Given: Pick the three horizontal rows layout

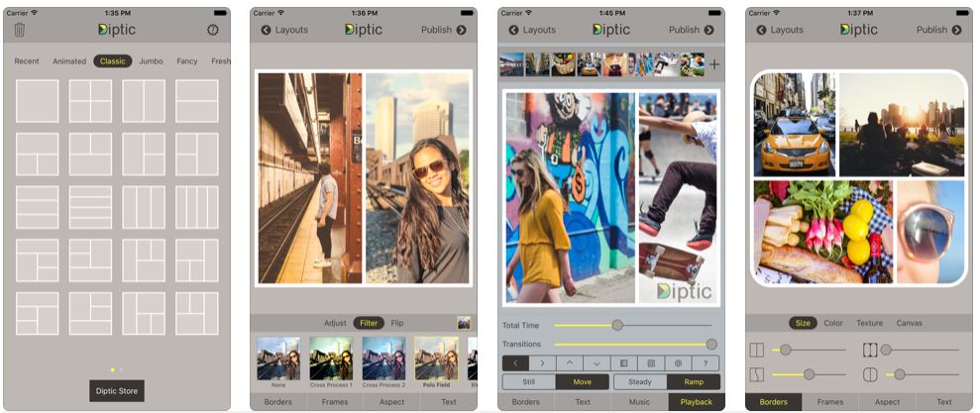Looking at the screenshot, I should click(x=37, y=207).
